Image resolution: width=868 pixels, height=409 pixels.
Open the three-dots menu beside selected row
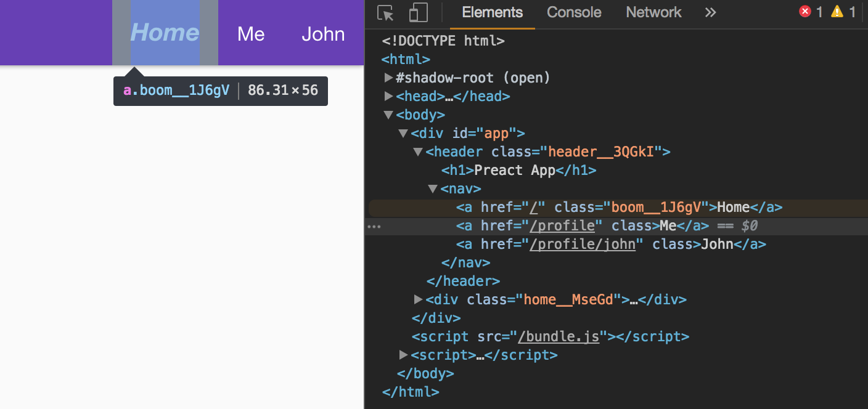tap(374, 227)
